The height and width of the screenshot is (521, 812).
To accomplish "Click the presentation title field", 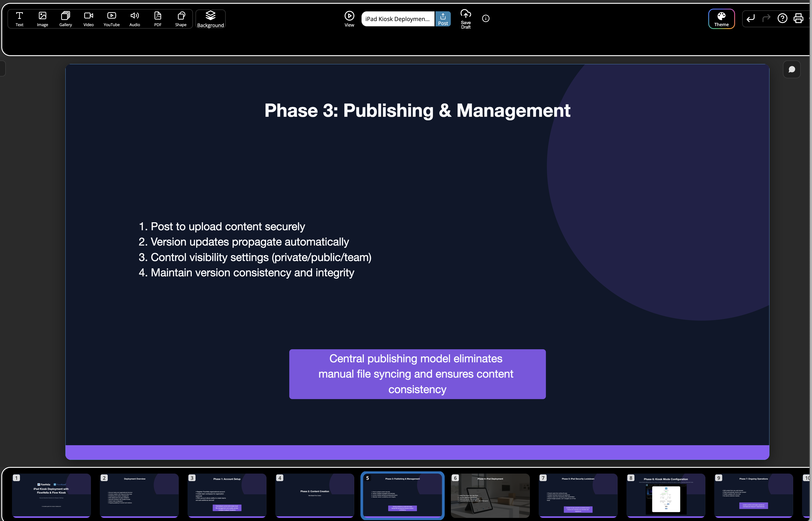I will tap(397, 19).
